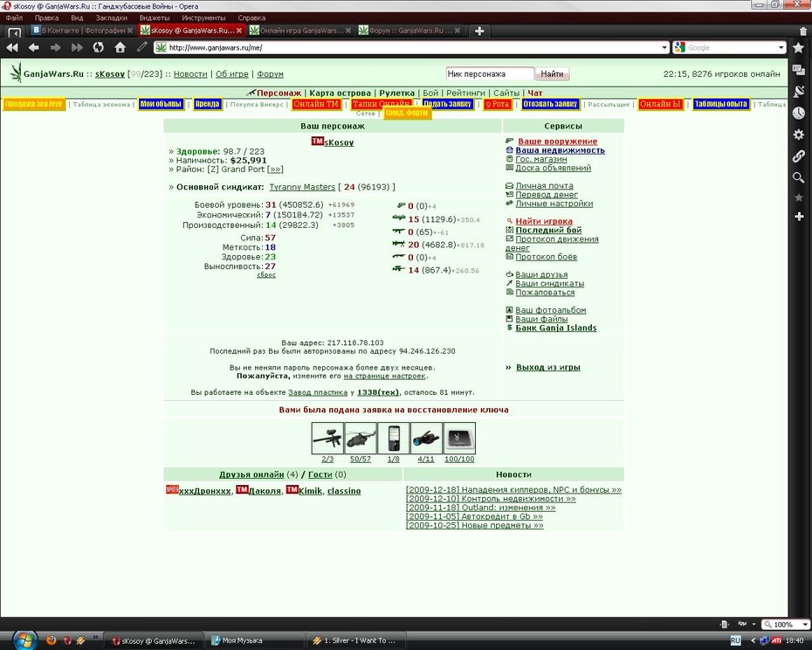Click the Ник персонажа input field
812x650 pixels.
tap(489, 74)
